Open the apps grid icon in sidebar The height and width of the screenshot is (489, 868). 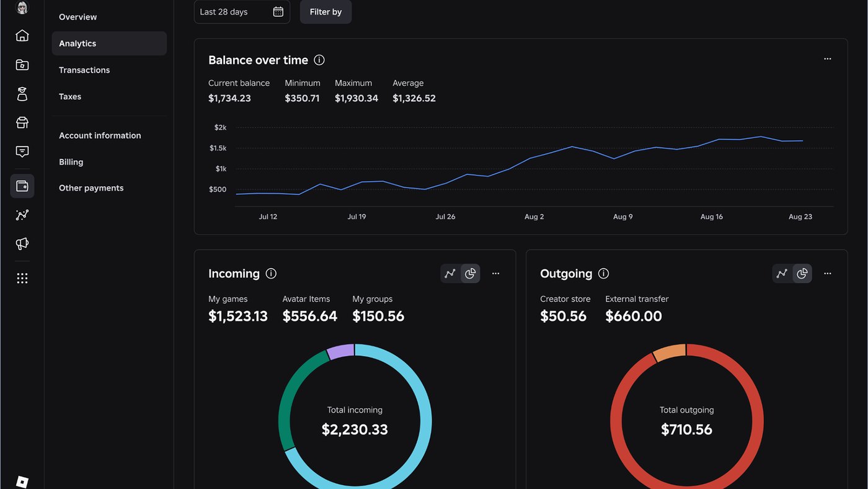click(x=22, y=279)
